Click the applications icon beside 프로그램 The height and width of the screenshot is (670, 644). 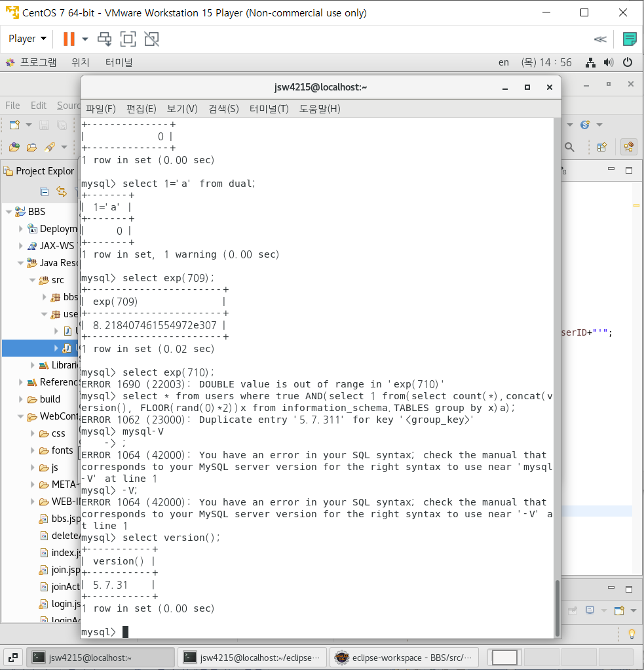(x=9, y=62)
